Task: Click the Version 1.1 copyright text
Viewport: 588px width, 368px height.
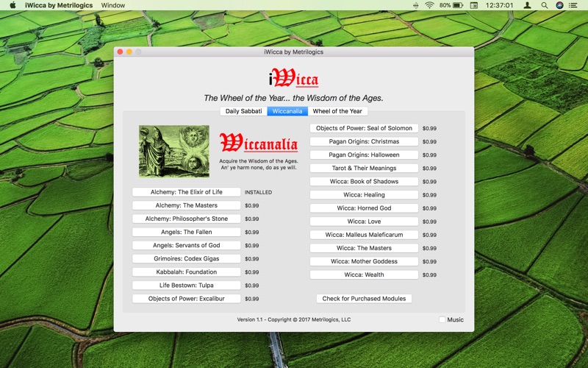Action: coord(293,319)
